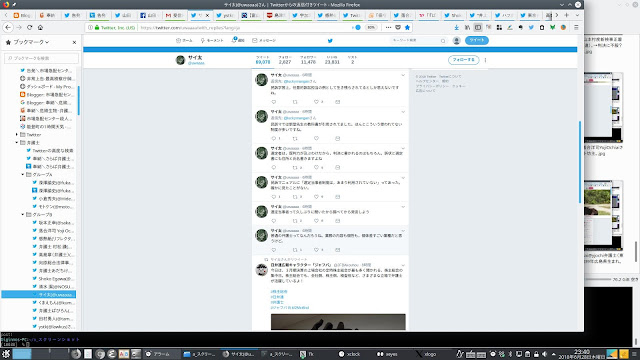The height and width of the screenshot is (360, 640).
Task: Open the new tab plus button
Action: click(566, 15)
